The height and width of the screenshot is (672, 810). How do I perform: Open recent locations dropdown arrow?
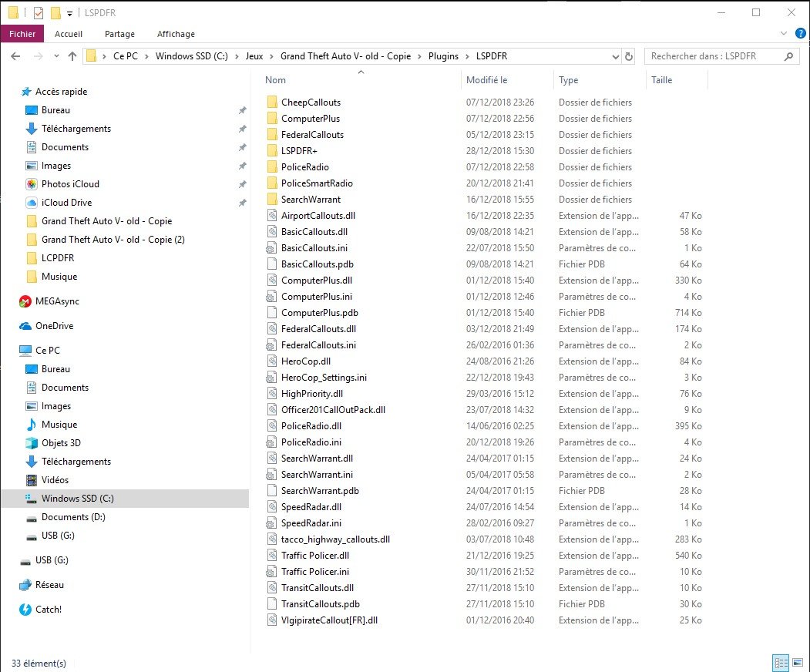(x=56, y=56)
